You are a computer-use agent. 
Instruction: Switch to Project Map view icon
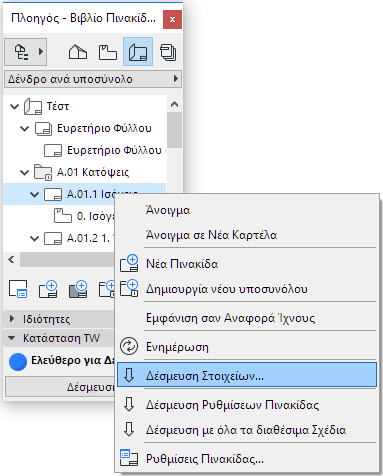[78, 52]
